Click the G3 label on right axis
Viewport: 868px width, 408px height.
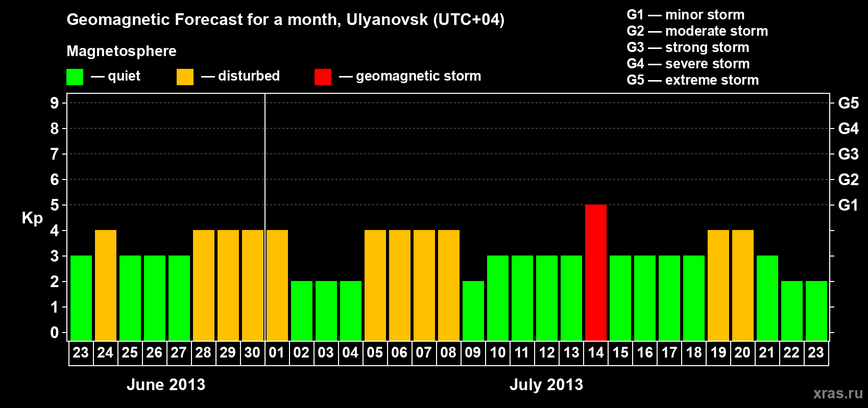(849, 154)
